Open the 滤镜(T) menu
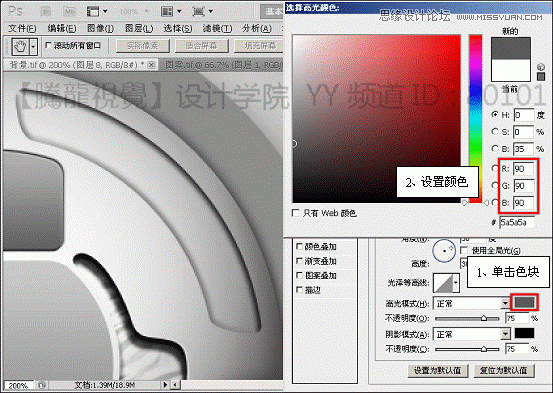 tap(217, 29)
